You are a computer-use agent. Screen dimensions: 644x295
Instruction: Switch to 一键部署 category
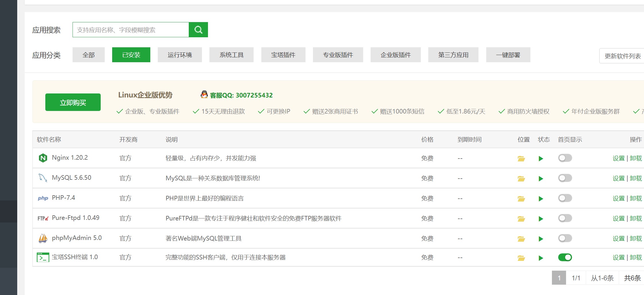pos(508,55)
